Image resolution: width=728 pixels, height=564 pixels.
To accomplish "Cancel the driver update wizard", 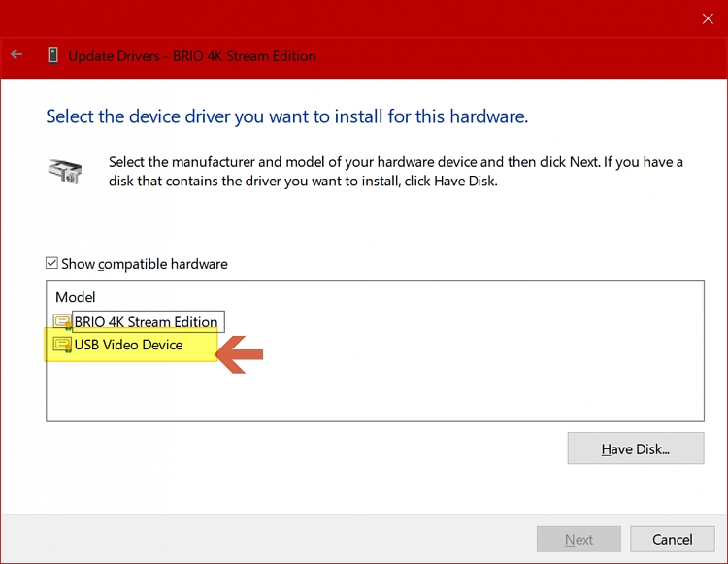I will 672,539.
